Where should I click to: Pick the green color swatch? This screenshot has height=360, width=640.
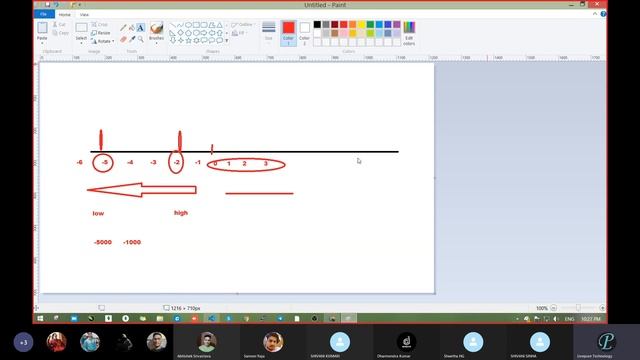coord(370,24)
